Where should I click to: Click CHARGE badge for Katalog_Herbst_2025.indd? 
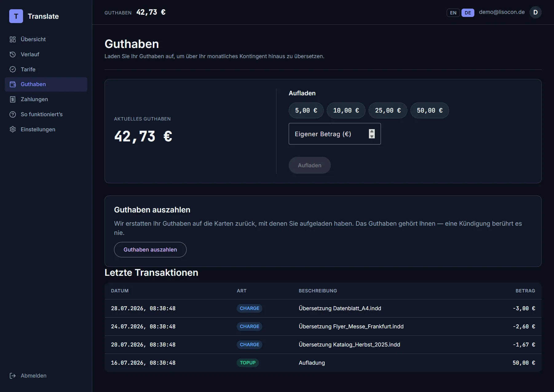[249, 345]
